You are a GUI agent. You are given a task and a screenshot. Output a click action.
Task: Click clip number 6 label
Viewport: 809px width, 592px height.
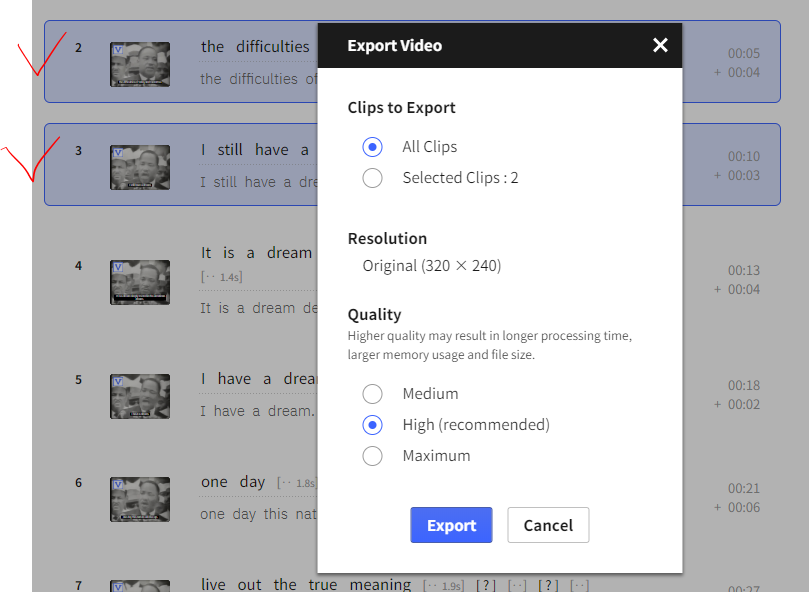[x=78, y=483]
